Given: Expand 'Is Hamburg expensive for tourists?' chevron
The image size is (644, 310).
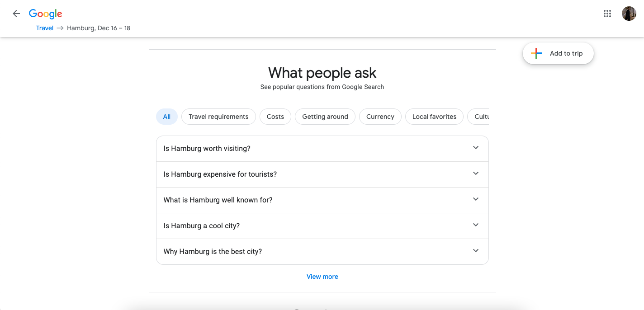Looking at the screenshot, I should (x=475, y=174).
